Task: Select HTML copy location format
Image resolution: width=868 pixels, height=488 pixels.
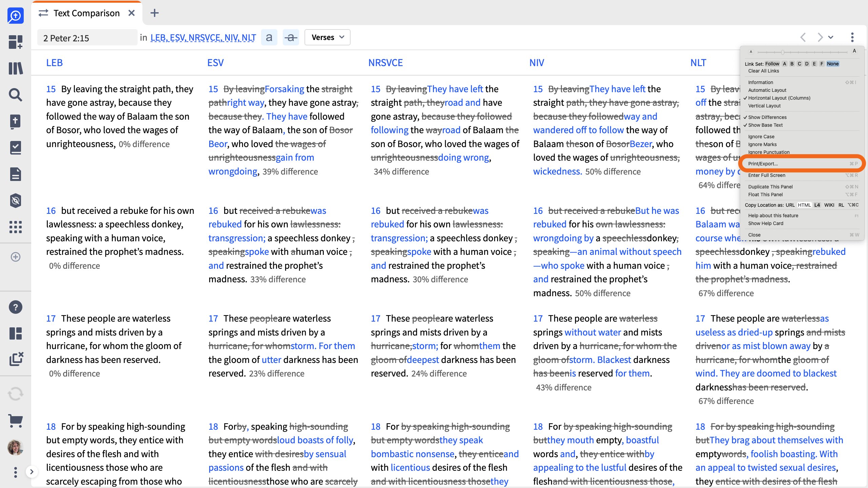Action: [804, 205]
